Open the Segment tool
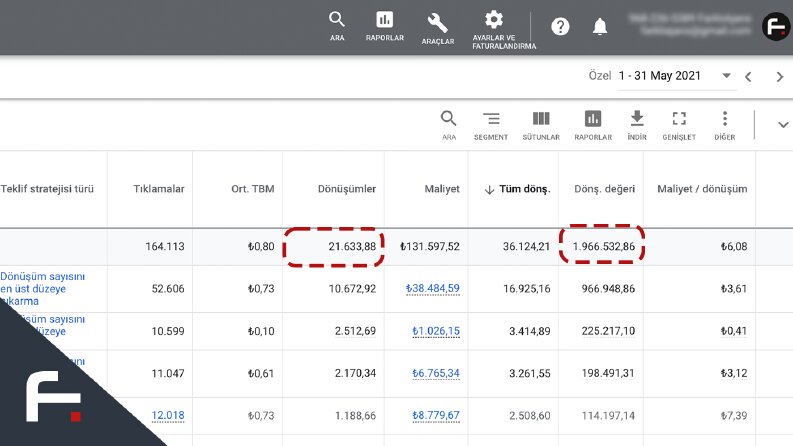 tap(491, 125)
